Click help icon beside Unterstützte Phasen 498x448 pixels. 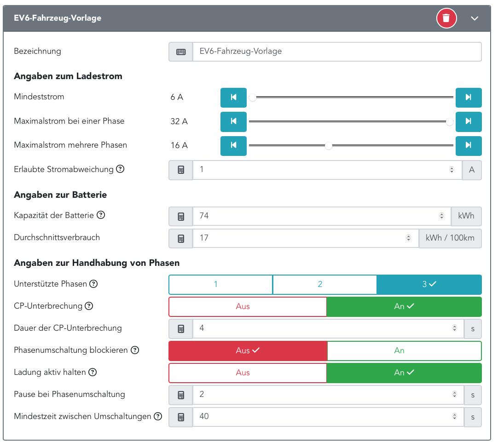coord(93,284)
